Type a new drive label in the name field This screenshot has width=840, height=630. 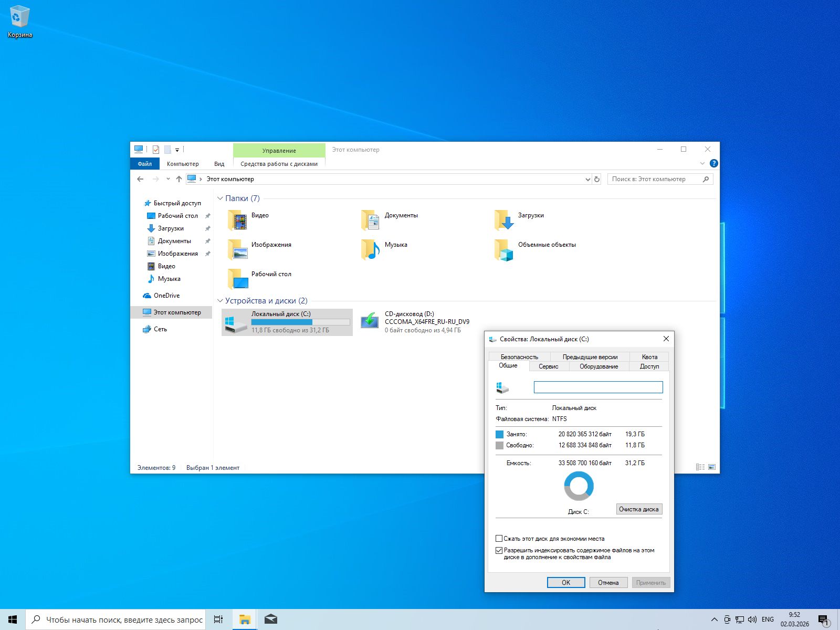(597, 387)
